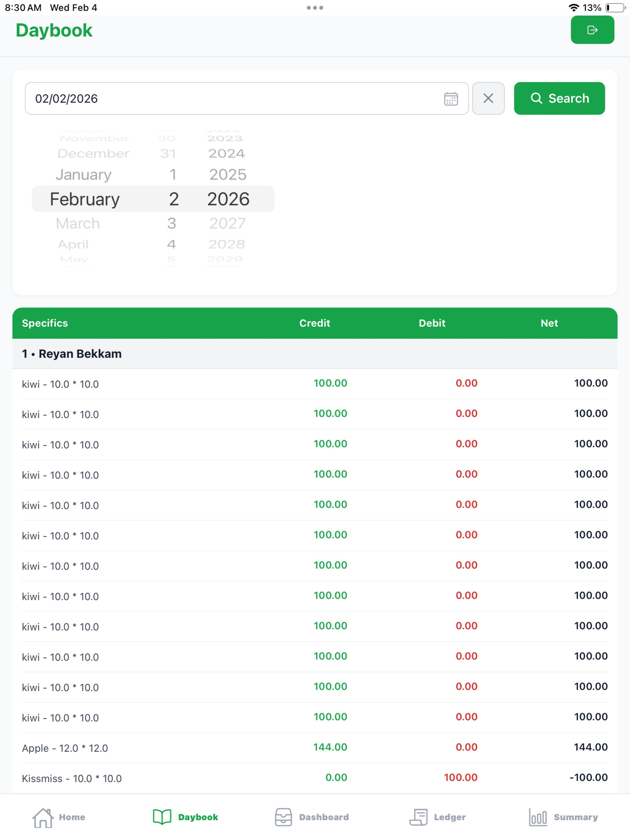The height and width of the screenshot is (840, 630).
Task: Tap the battery status indicator
Action: click(615, 8)
